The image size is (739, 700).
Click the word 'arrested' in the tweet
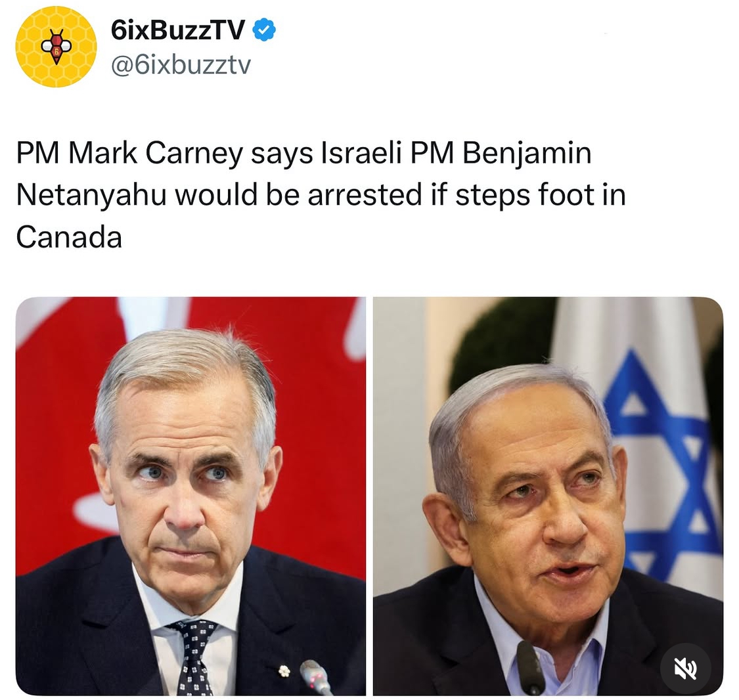point(365,195)
